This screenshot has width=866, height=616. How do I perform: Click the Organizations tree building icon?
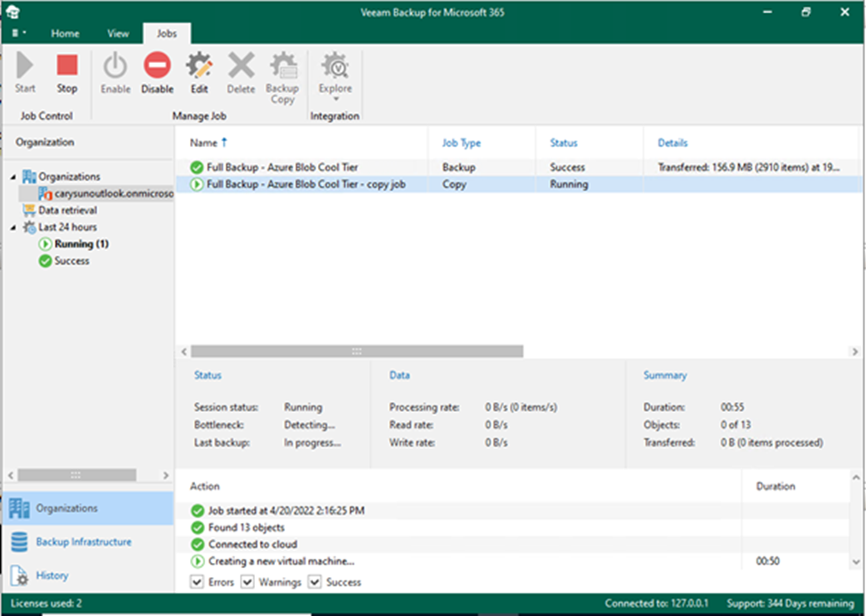pos(29,176)
